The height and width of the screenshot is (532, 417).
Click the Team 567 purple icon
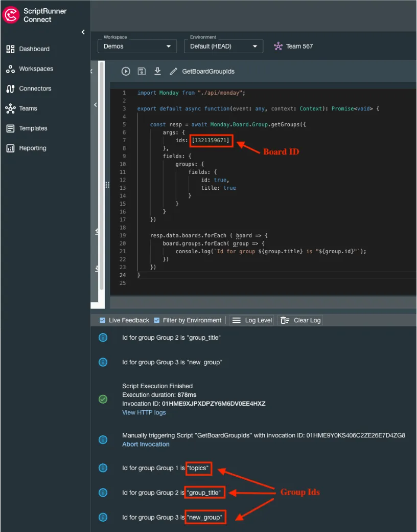click(279, 46)
